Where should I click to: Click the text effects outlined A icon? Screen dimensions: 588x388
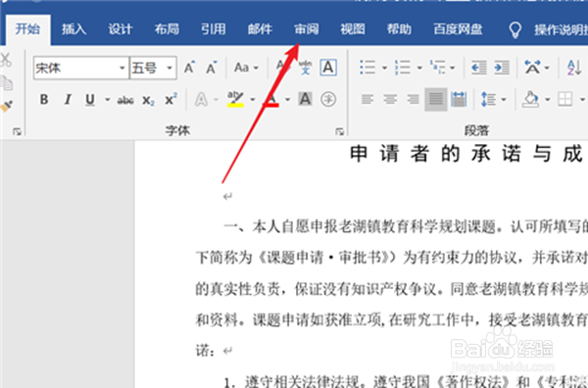(x=201, y=100)
